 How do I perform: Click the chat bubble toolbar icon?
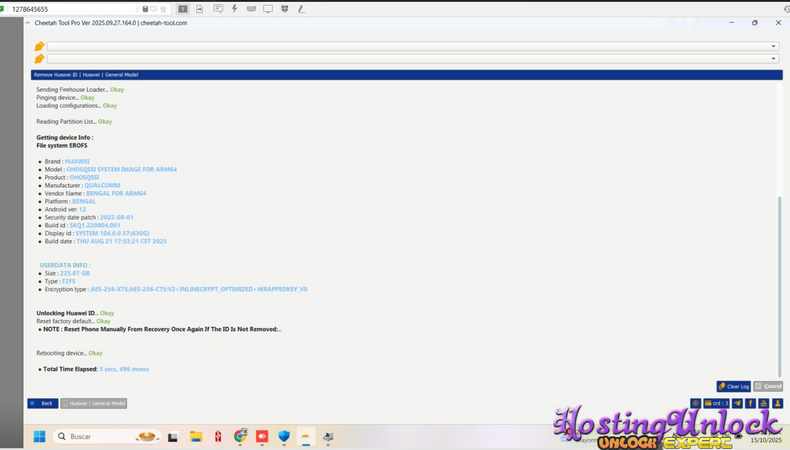coord(218,9)
